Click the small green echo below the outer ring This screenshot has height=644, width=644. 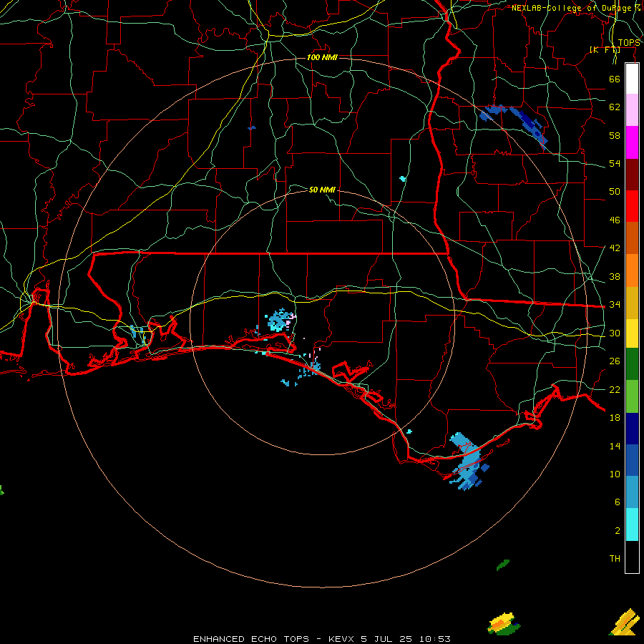point(503,565)
